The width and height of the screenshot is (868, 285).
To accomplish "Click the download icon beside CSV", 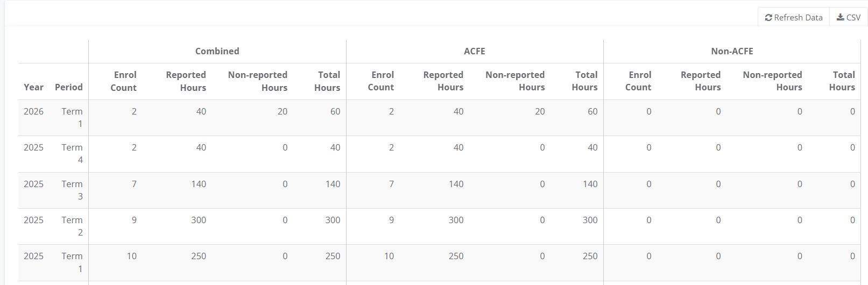I will 840,18.
